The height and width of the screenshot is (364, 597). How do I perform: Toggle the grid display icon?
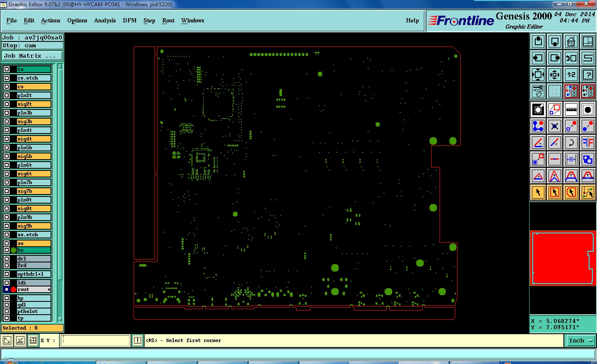pyautogui.click(x=555, y=91)
